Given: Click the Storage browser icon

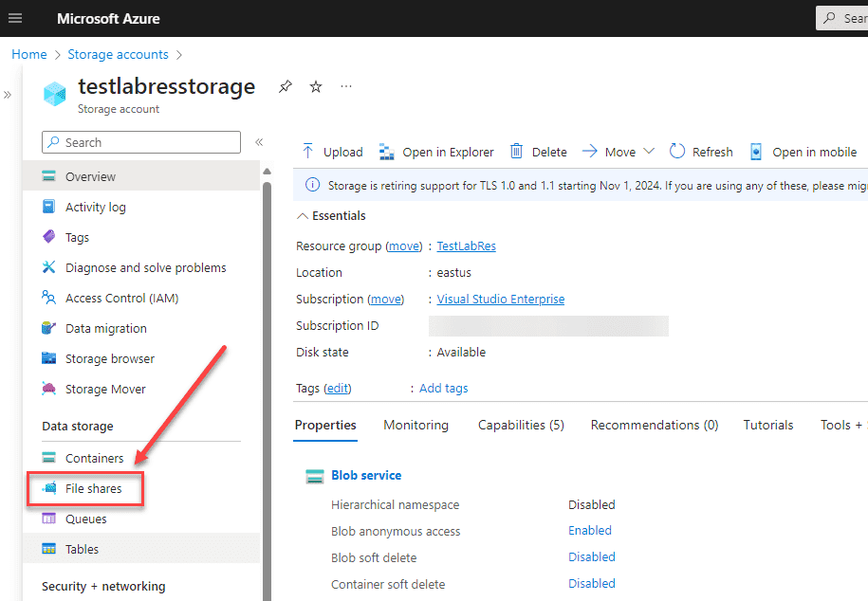Looking at the screenshot, I should pos(48,358).
